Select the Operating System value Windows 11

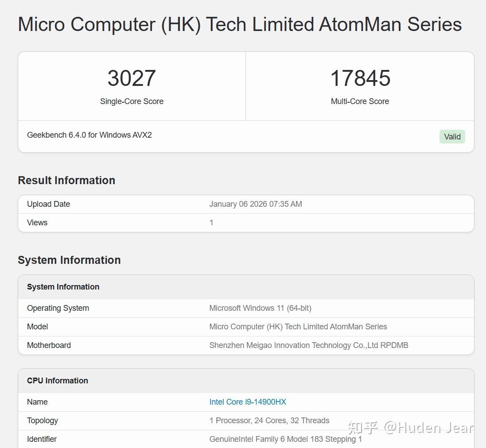tap(260, 308)
